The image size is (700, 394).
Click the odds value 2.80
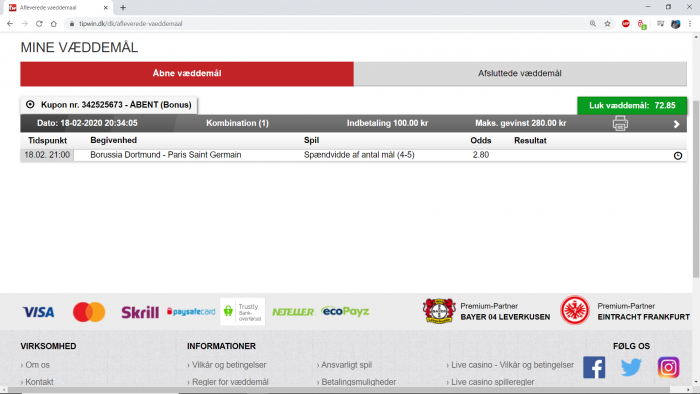pyautogui.click(x=481, y=155)
